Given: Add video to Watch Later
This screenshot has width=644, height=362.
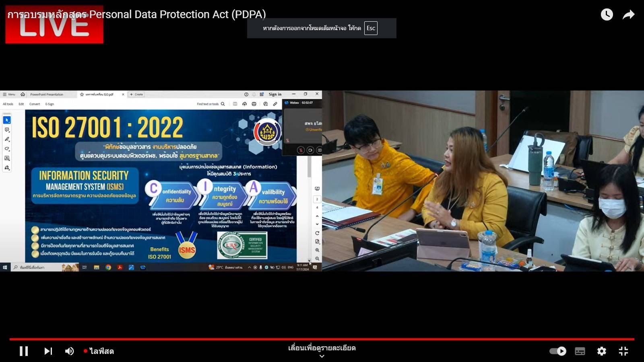Looking at the screenshot, I should click(607, 15).
